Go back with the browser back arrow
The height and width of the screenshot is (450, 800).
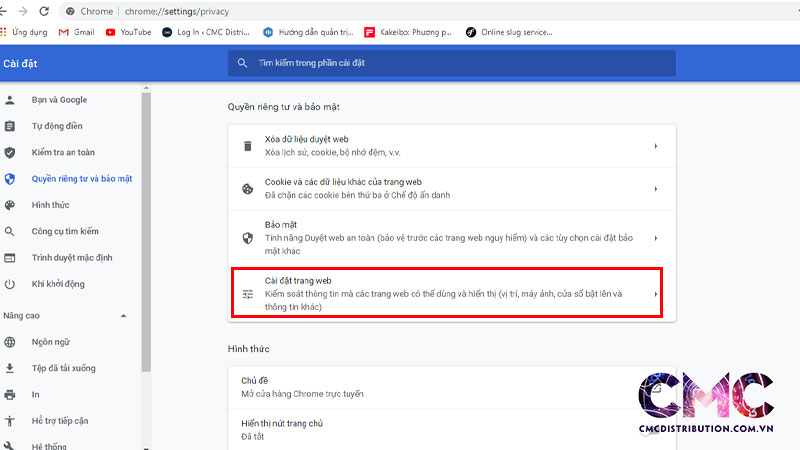(x=3, y=11)
